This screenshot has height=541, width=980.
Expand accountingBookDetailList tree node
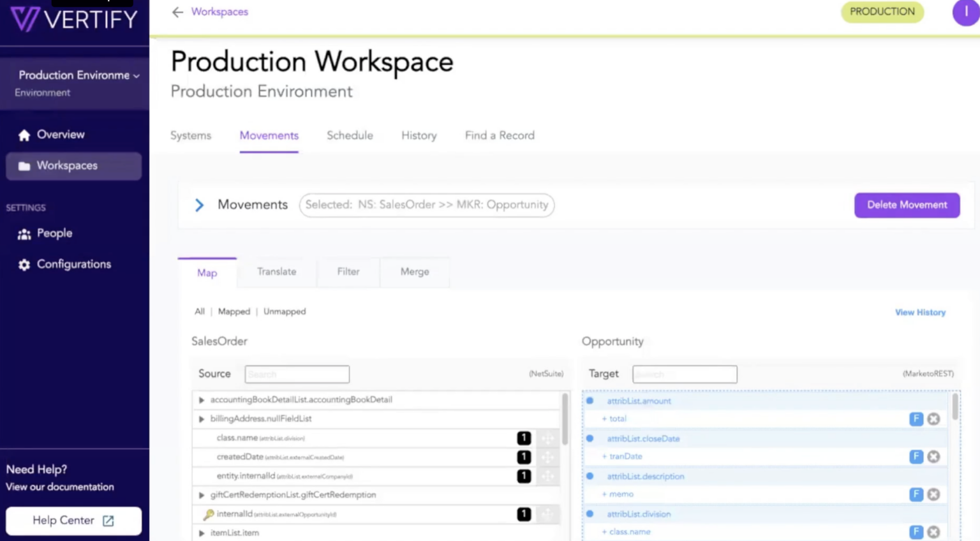click(x=202, y=400)
